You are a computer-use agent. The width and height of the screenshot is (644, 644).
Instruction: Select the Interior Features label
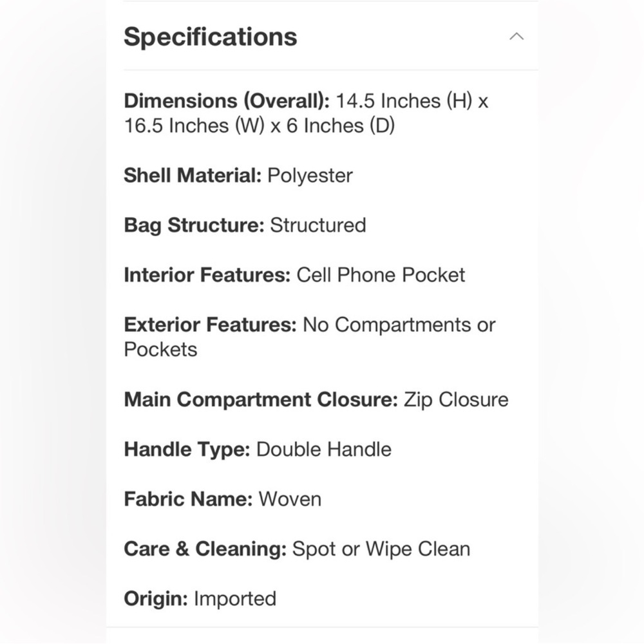(x=207, y=275)
